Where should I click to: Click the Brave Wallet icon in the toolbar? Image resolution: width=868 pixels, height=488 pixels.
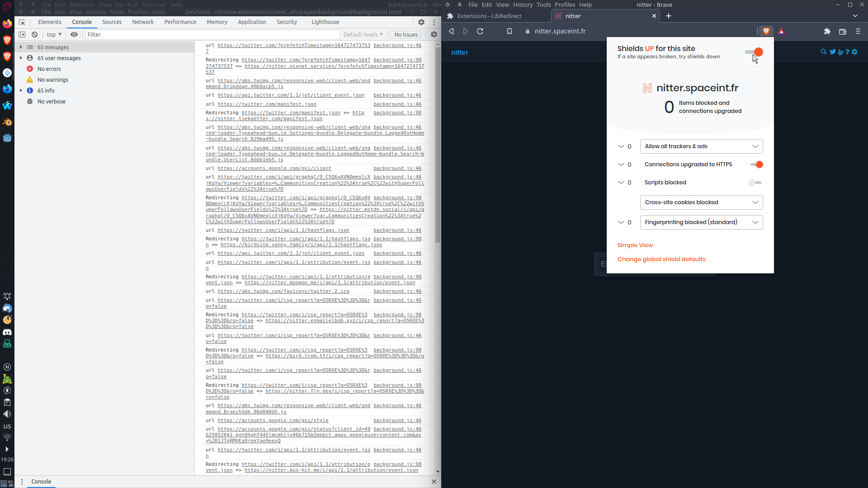tap(843, 32)
